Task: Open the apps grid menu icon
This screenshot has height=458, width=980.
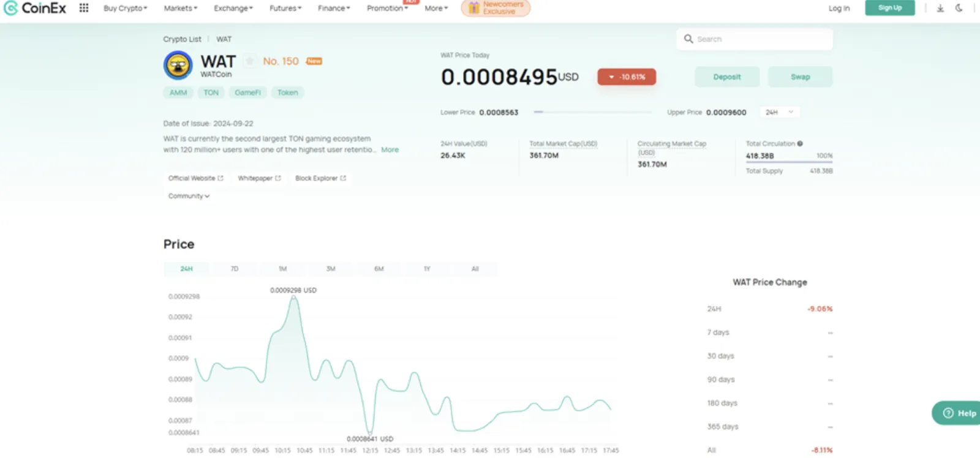Action: [84, 8]
